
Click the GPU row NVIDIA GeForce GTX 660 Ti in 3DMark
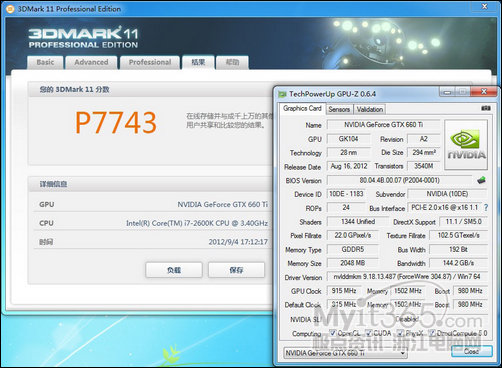coord(222,204)
